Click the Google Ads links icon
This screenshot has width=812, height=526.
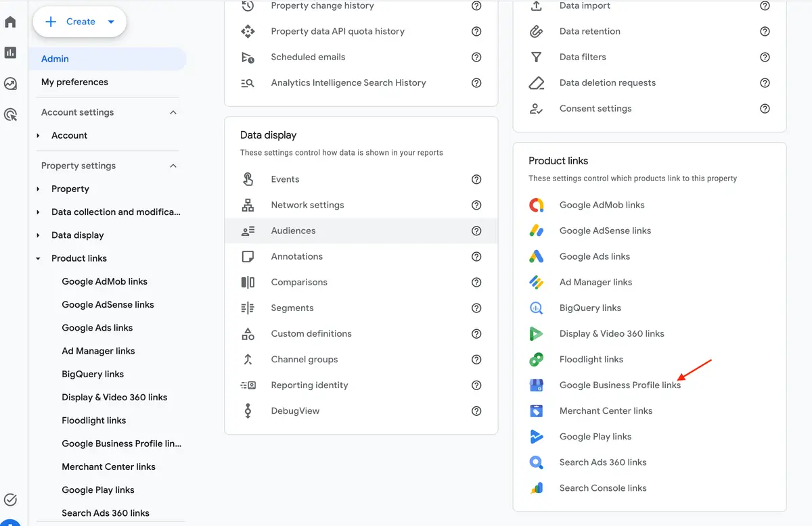pos(537,256)
